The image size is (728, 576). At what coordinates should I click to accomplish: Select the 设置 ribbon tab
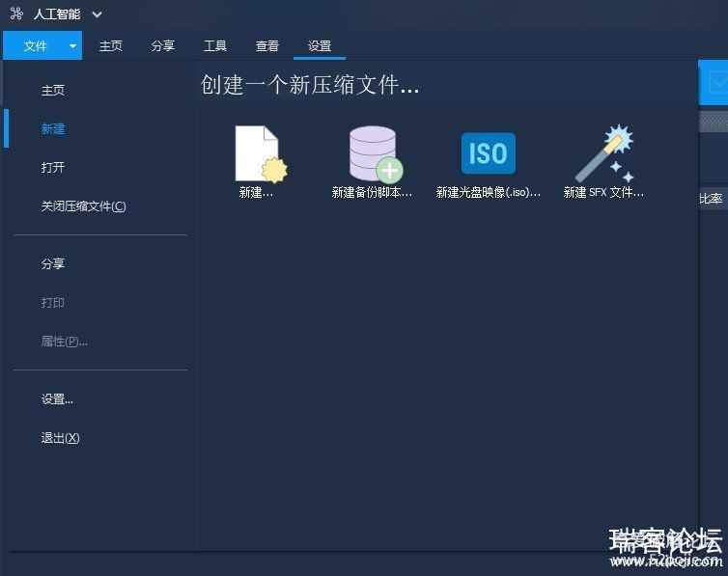(x=320, y=45)
